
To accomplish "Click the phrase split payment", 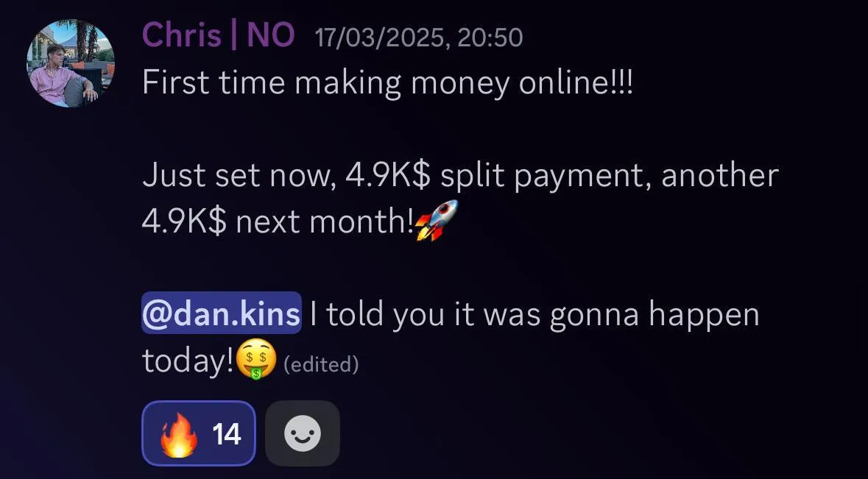I will [546, 176].
